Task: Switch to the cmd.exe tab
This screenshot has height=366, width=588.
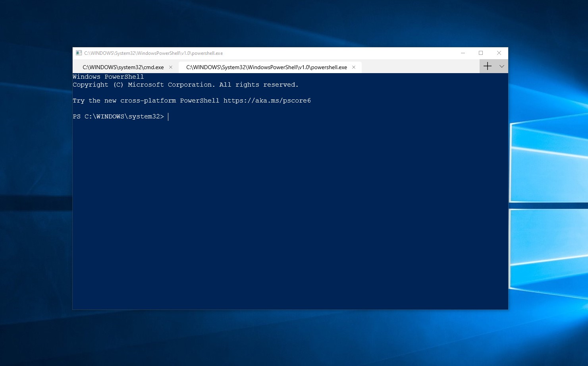Action: (123, 67)
